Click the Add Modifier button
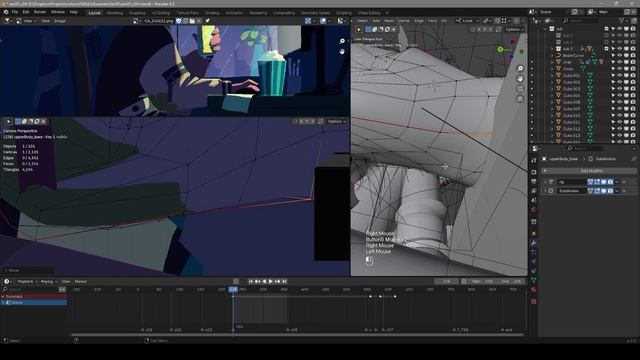 (x=589, y=171)
